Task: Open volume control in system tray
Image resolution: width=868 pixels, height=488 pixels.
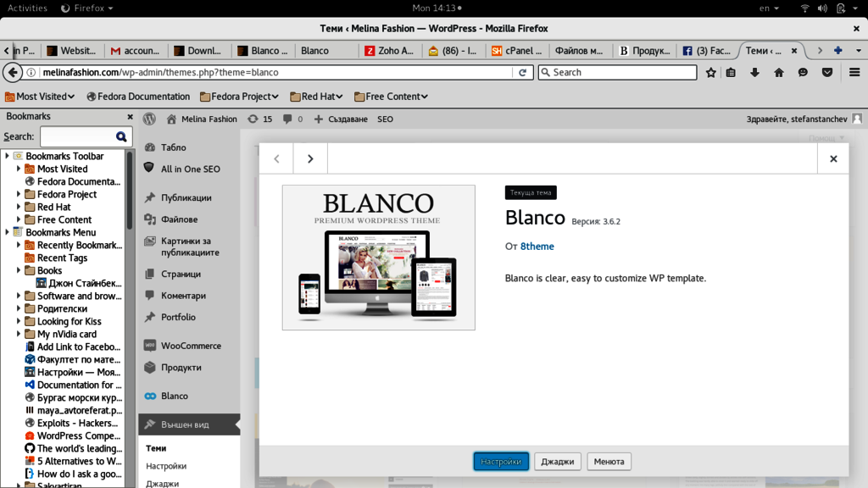Action: [822, 8]
